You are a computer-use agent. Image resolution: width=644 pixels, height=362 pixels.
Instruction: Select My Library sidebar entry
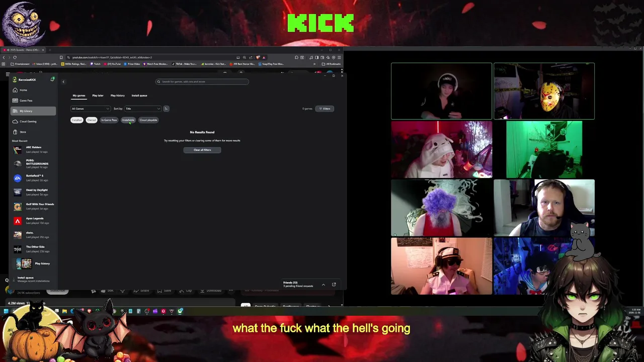33,111
